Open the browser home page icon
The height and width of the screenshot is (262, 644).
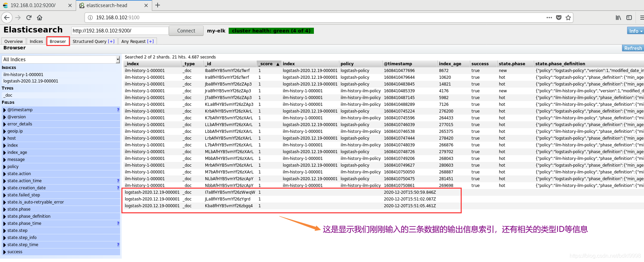tap(40, 18)
